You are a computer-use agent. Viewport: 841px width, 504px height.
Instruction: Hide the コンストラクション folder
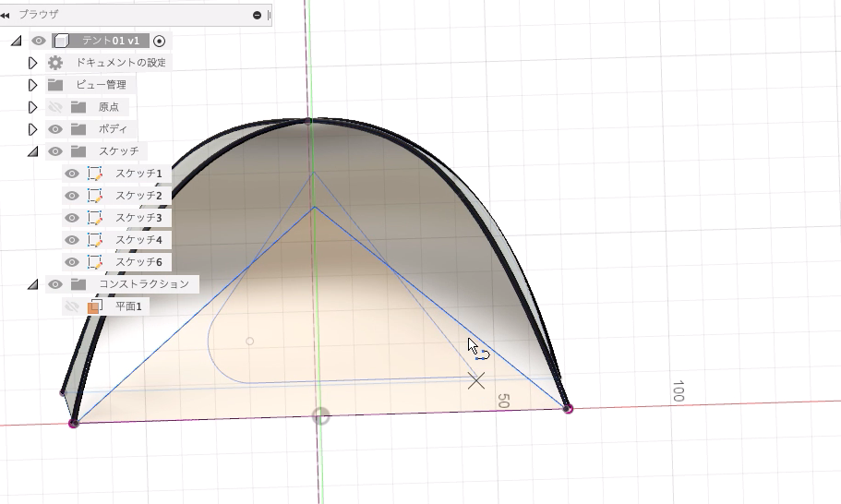tap(54, 284)
